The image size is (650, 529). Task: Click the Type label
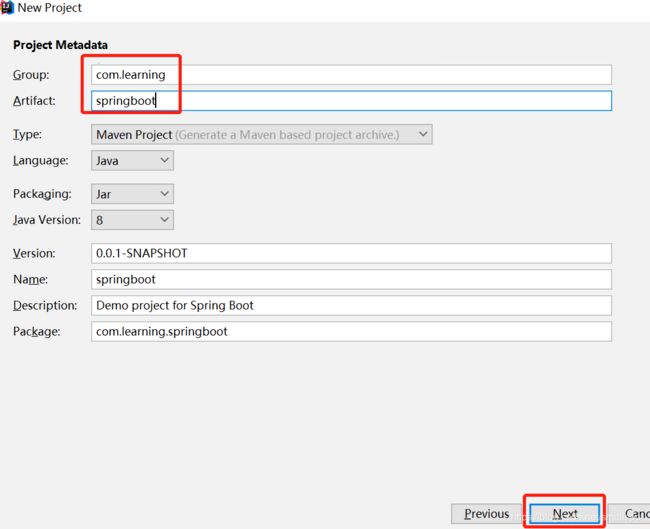point(27,134)
